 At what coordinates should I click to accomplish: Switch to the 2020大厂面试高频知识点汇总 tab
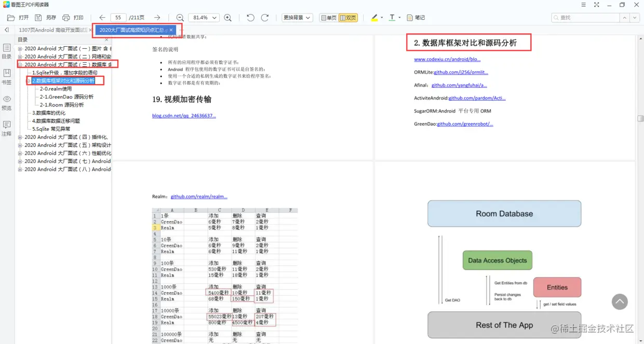click(135, 30)
